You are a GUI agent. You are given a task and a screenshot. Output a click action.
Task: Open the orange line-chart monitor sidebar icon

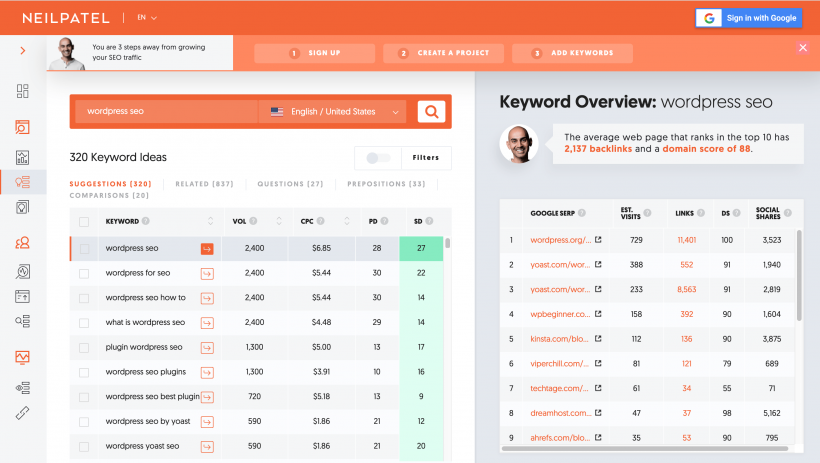point(22,357)
